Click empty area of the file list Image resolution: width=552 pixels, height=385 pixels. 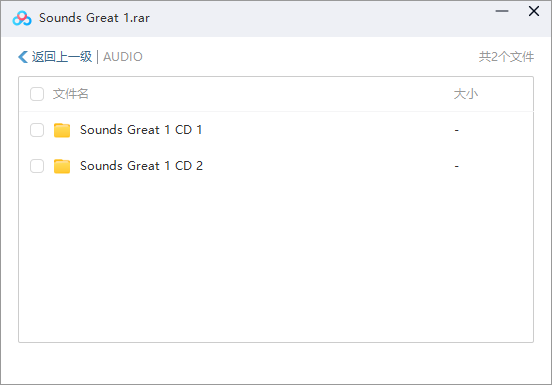[x=276, y=260]
